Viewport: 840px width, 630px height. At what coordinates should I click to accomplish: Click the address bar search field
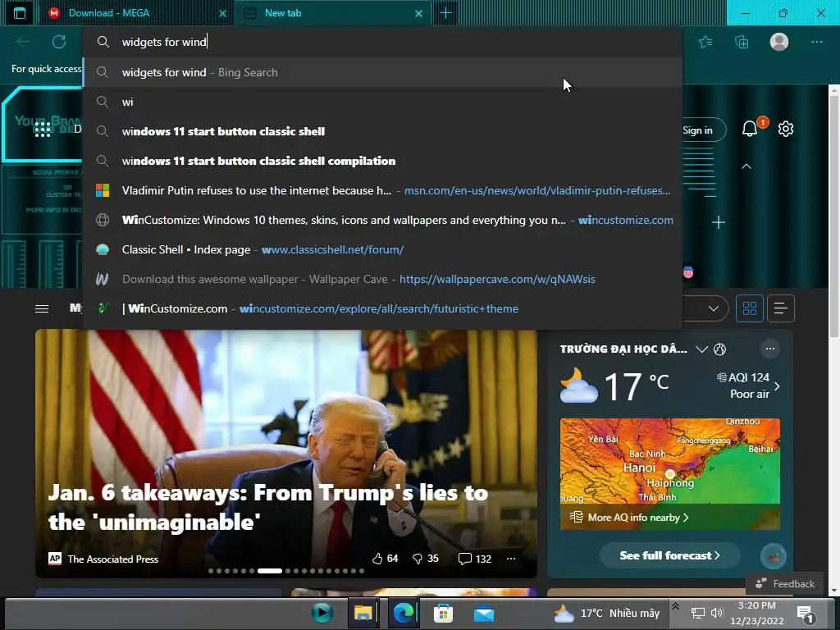point(382,42)
